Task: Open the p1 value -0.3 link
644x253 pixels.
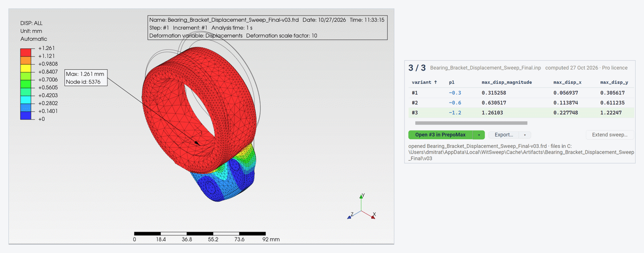Action: point(455,93)
